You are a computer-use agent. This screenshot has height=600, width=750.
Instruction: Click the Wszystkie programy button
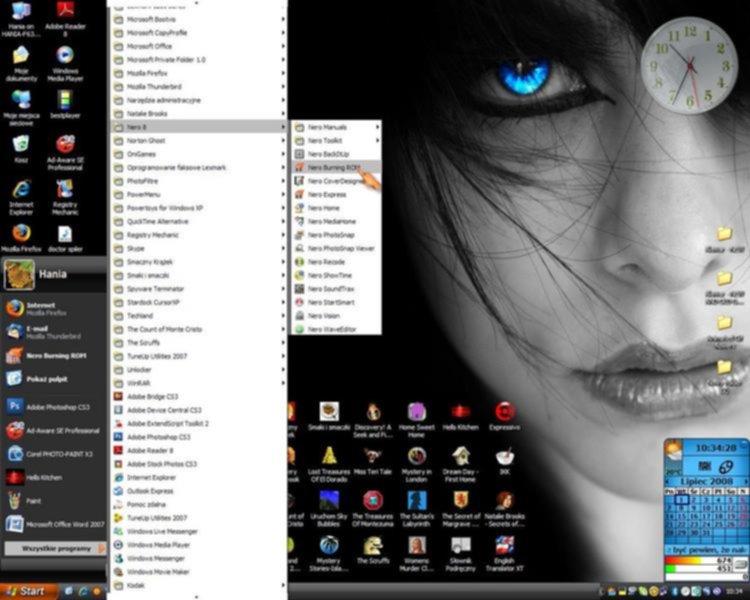[54, 548]
